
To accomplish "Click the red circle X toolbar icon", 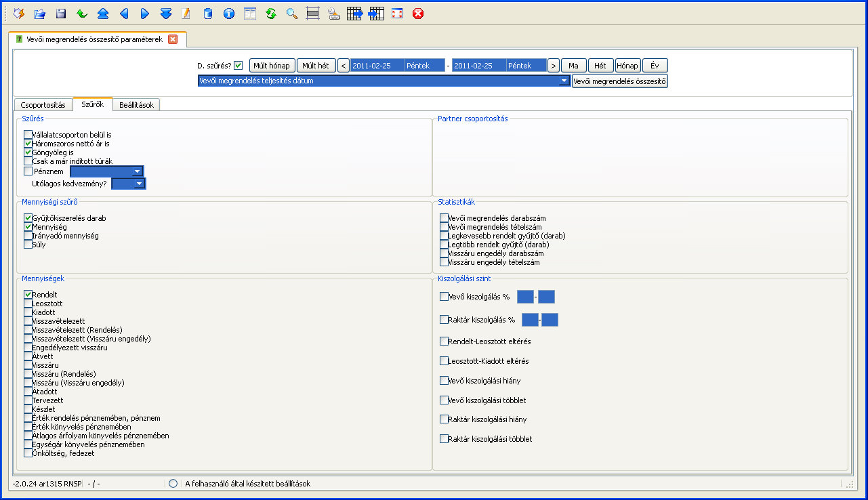I will (418, 14).
